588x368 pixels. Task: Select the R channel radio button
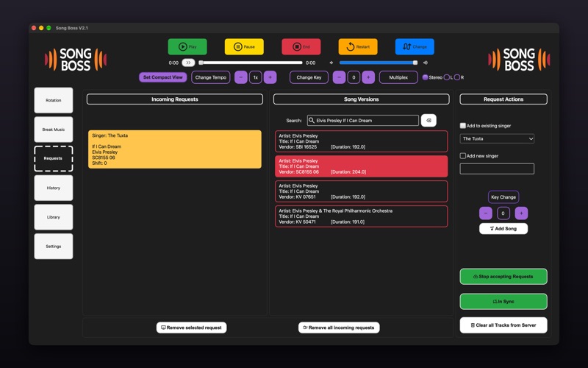(457, 77)
